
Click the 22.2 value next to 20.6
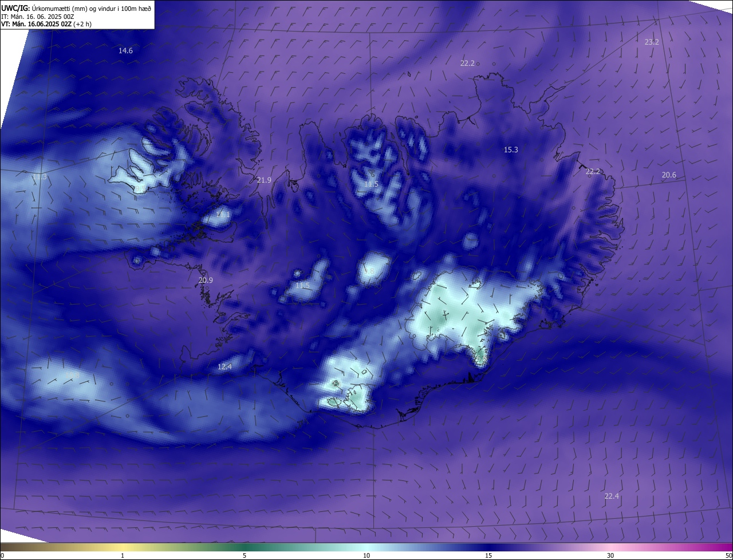(x=593, y=172)
